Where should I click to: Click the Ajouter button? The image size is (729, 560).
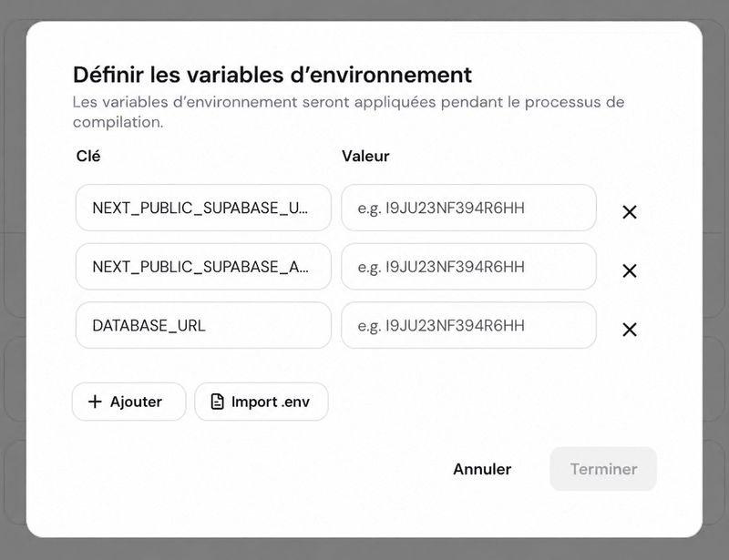128,402
